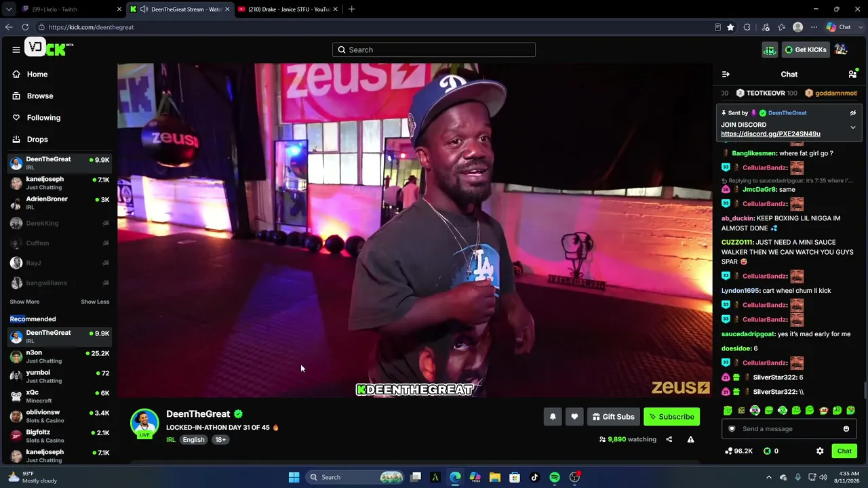Report the stream with warning icon
The width and height of the screenshot is (868, 488).
coord(690,439)
